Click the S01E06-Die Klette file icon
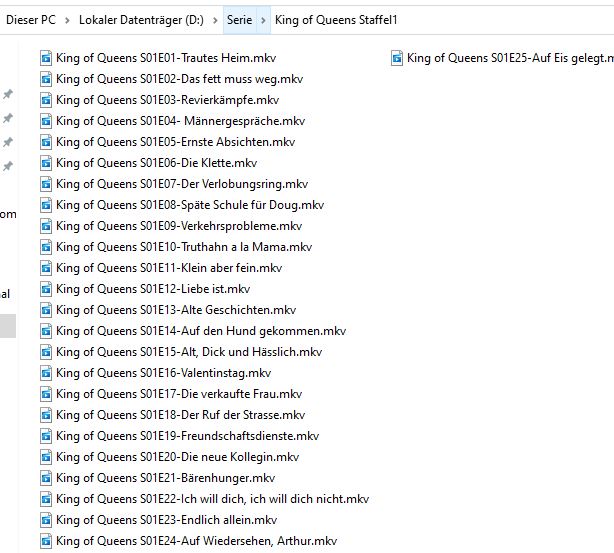 [46, 163]
